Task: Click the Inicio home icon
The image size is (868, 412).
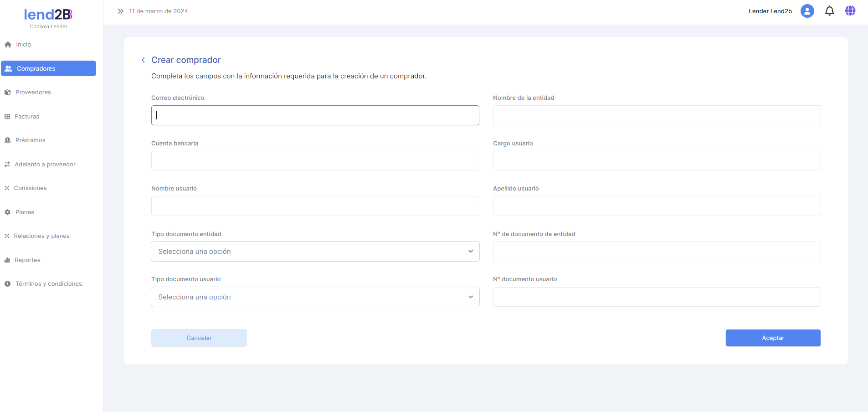Action: 8,45
